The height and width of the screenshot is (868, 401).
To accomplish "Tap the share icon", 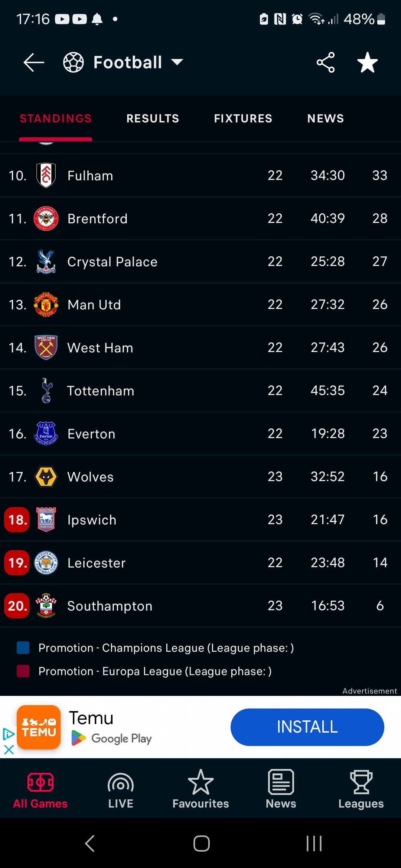I will (326, 62).
